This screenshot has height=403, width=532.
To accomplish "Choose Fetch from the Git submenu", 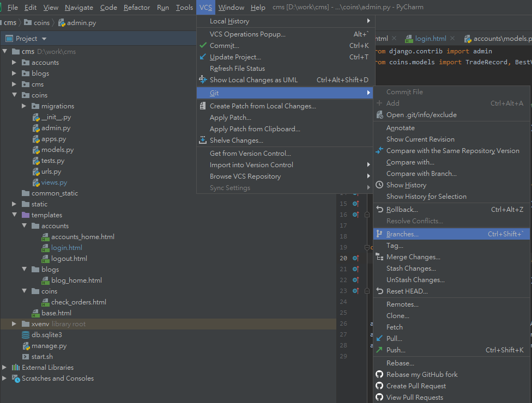I will 451,327.
